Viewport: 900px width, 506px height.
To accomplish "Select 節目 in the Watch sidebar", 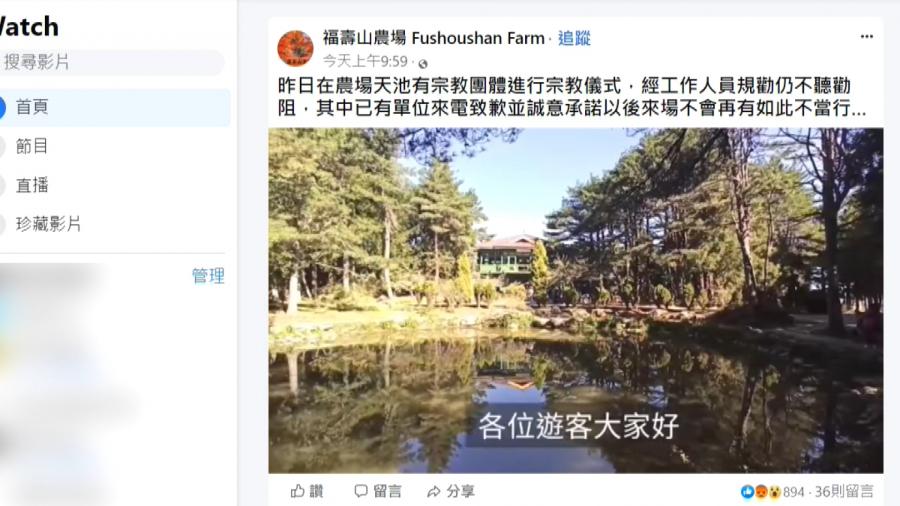I will click(32, 146).
